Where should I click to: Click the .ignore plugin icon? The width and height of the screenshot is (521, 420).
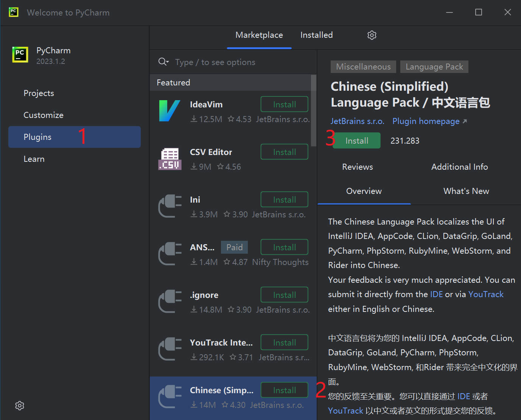(x=170, y=301)
